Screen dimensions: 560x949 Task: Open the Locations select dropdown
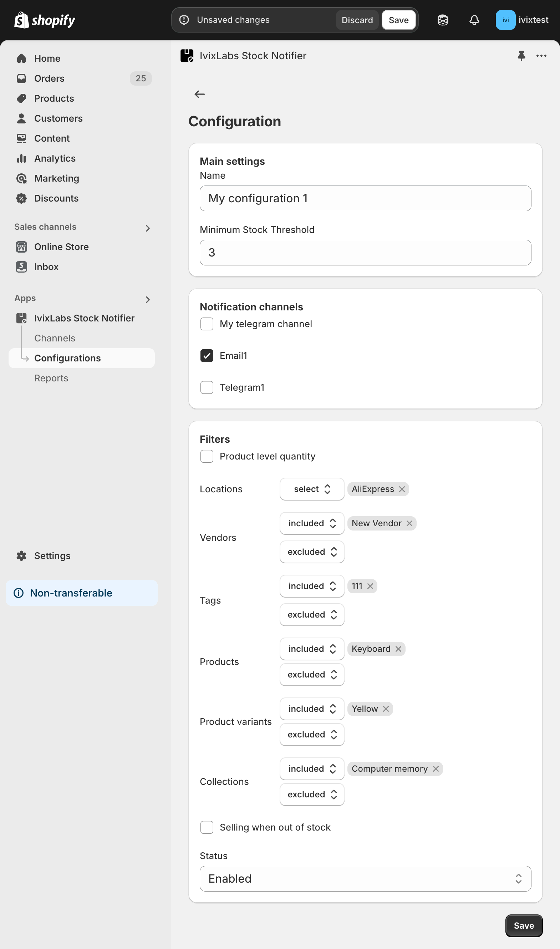click(312, 489)
